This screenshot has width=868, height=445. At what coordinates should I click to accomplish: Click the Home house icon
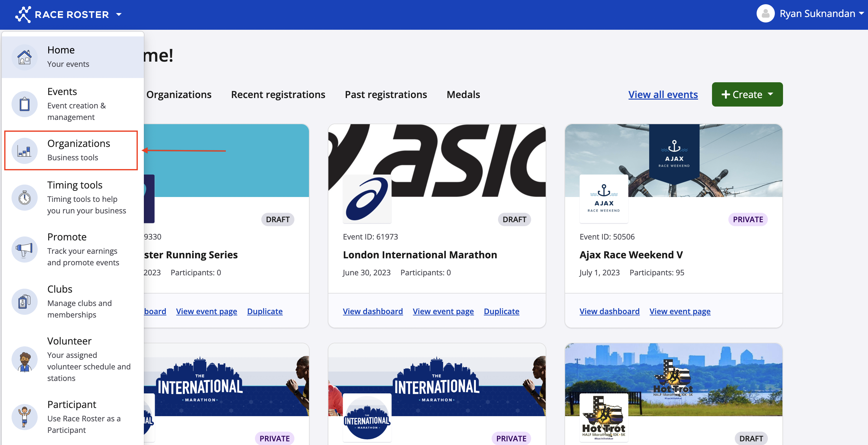[24, 57]
